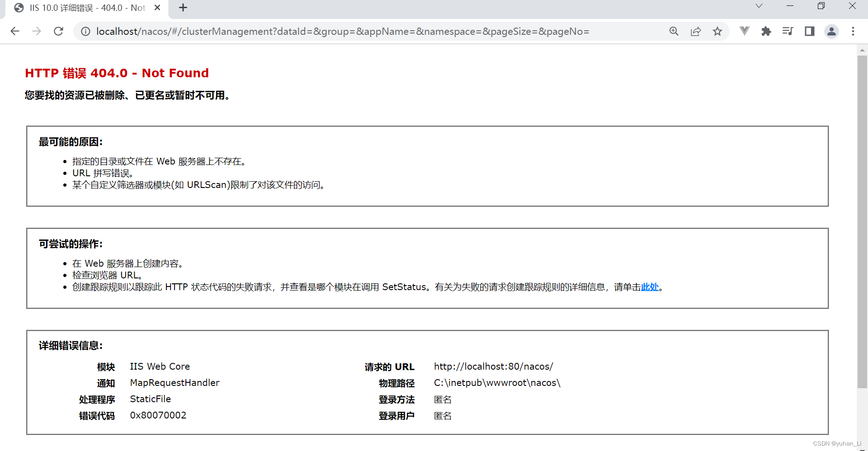Go forward using the forward arrow
This screenshot has width=868, height=451.
[x=37, y=31]
